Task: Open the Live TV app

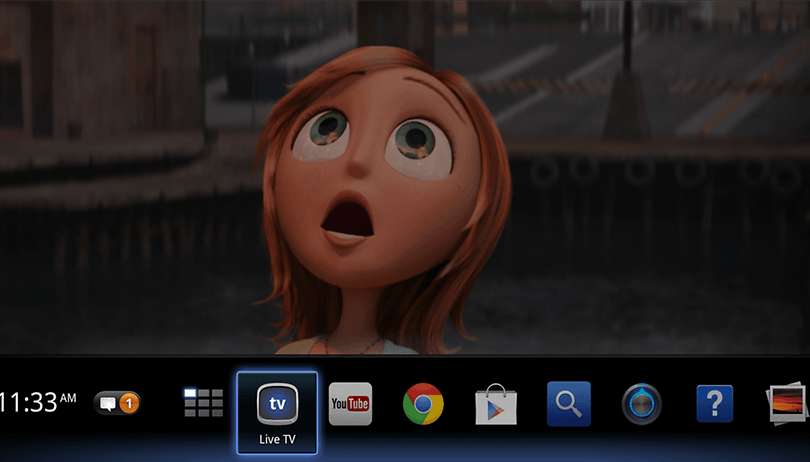Action: tap(277, 412)
